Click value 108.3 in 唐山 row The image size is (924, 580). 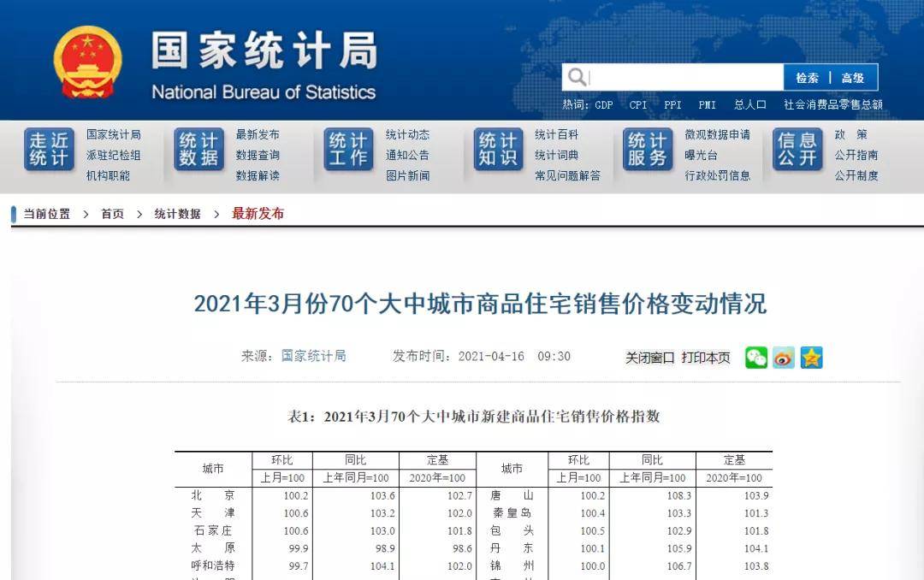pos(678,496)
